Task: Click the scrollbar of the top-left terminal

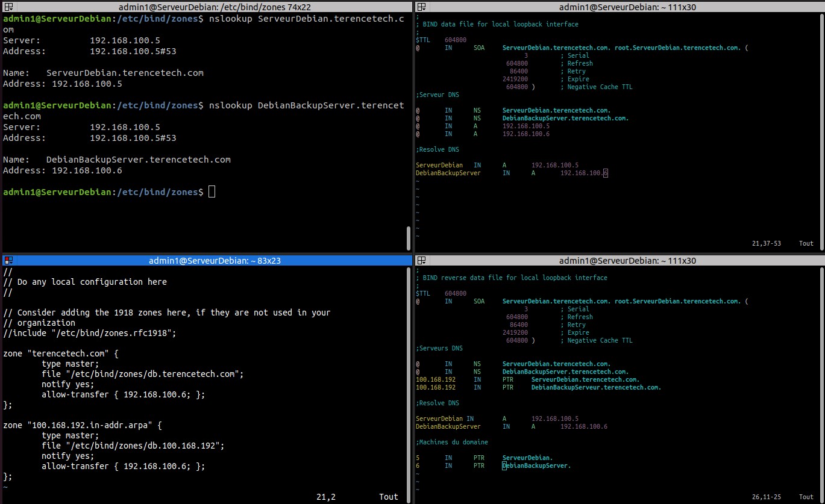Action: [x=409, y=238]
